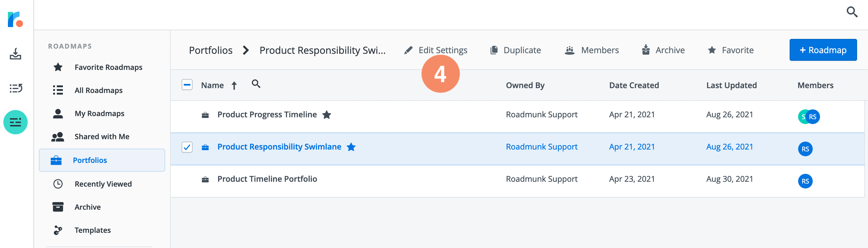The width and height of the screenshot is (868, 248).
Task: Click the person icon beside My Roadmaps
Action: [x=58, y=113]
